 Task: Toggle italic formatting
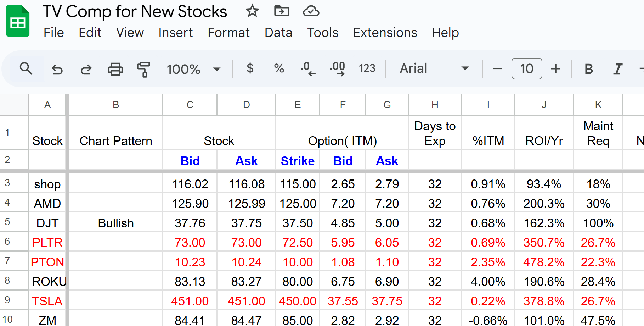pos(618,69)
